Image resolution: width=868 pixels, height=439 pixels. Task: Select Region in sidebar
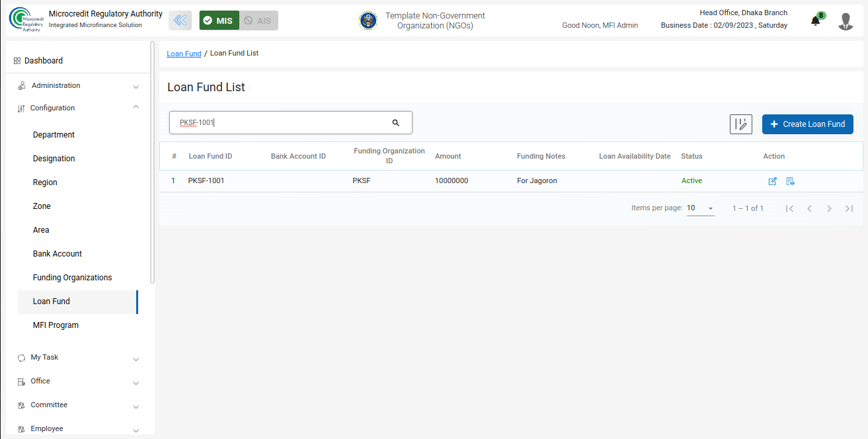coord(45,182)
